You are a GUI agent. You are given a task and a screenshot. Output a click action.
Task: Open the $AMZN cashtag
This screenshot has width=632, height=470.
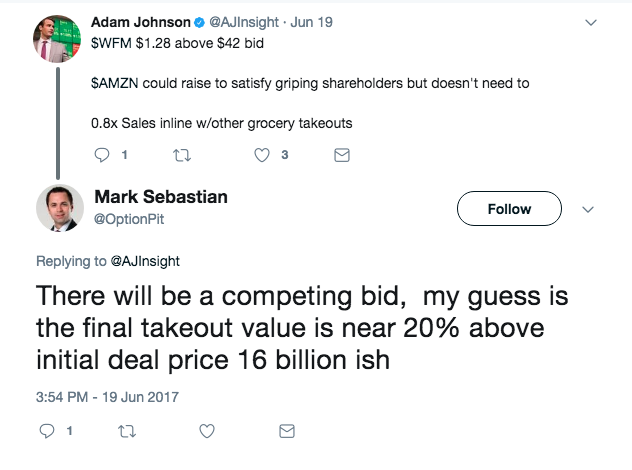(115, 83)
